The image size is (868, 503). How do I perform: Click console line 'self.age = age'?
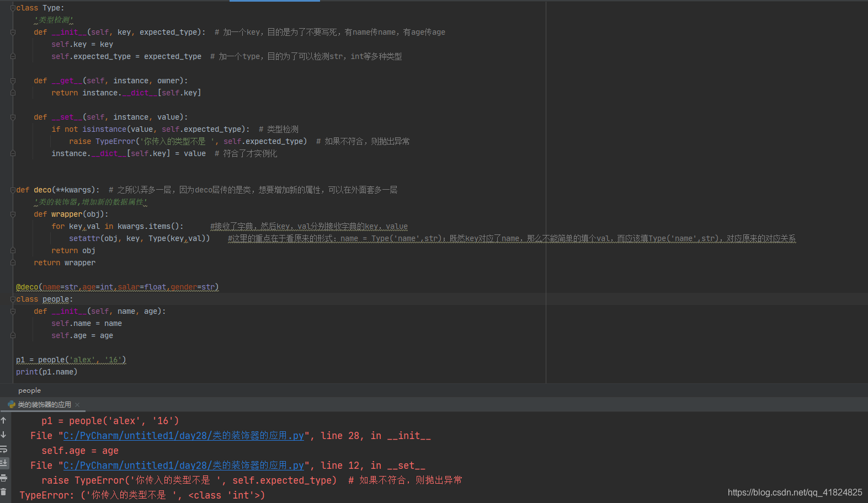(x=80, y=451)
